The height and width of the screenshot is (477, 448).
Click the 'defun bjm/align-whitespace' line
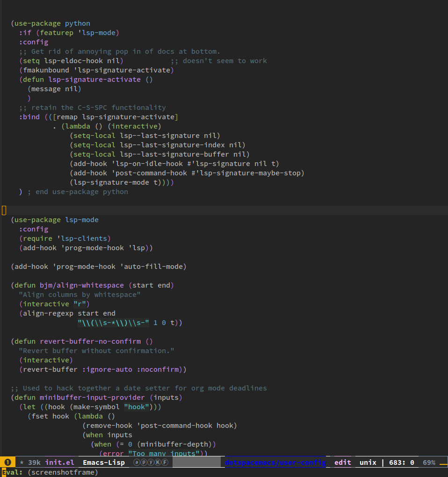[75, 285]
